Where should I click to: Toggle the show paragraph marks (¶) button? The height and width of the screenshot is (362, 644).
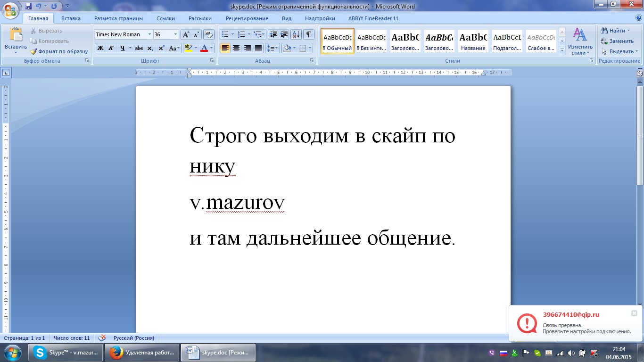[x=308, y=34]
